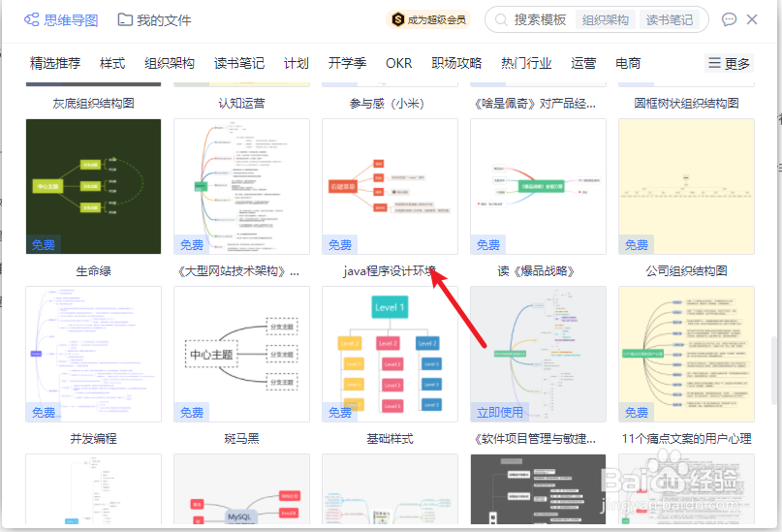Viewport: 782px width, 532px height.
Task: Click 成为超级会员 button
Action: 429,20
